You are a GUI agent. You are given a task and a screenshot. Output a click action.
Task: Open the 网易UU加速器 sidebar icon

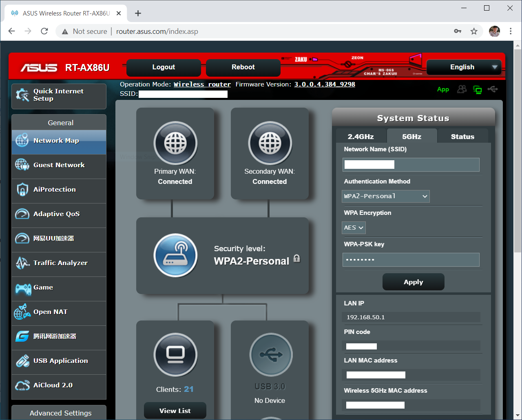(22, 238)
